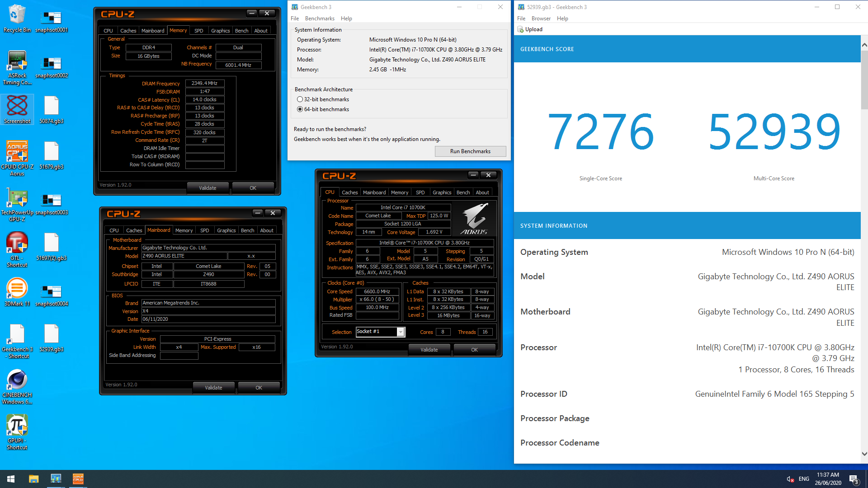Open Bench tab in processor CPU-Z window
The image size is (868, 488).
pyautogui.click(x=463, y=192)
